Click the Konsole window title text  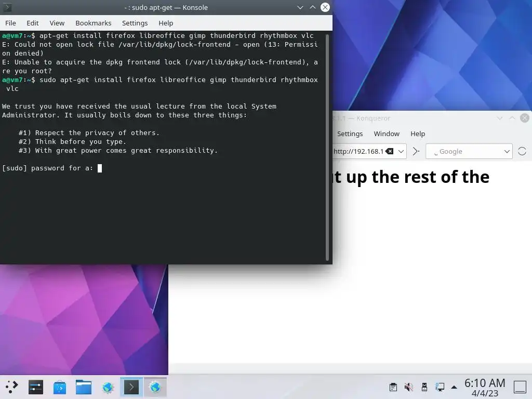pos(166,7)
